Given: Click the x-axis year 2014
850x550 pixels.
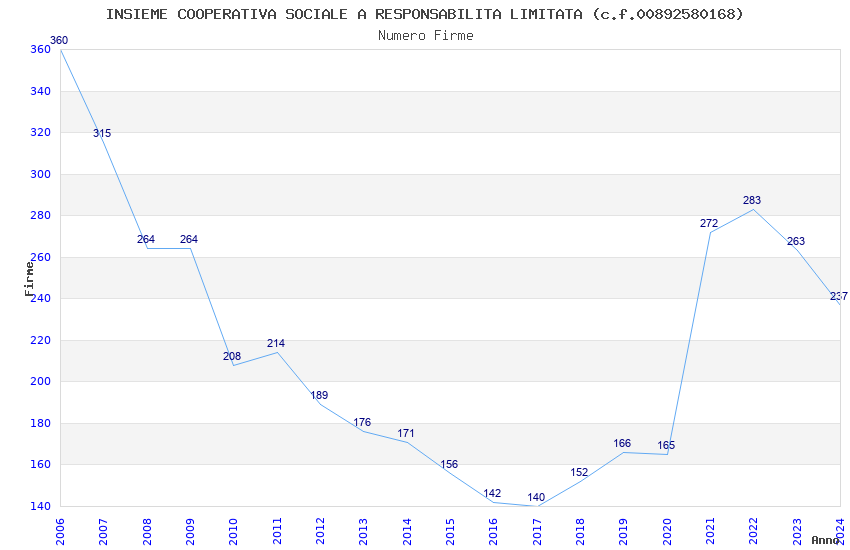Looking at the screenshot, I should (x=407, y=531).
